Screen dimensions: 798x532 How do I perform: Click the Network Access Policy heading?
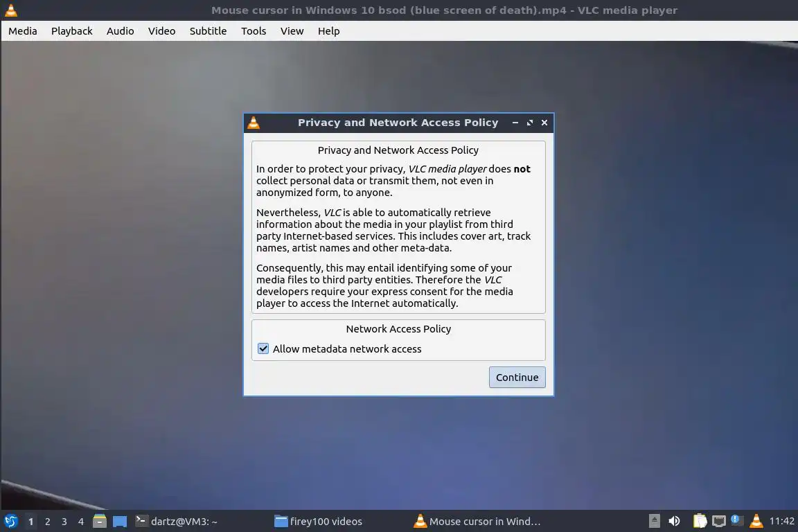398,329
